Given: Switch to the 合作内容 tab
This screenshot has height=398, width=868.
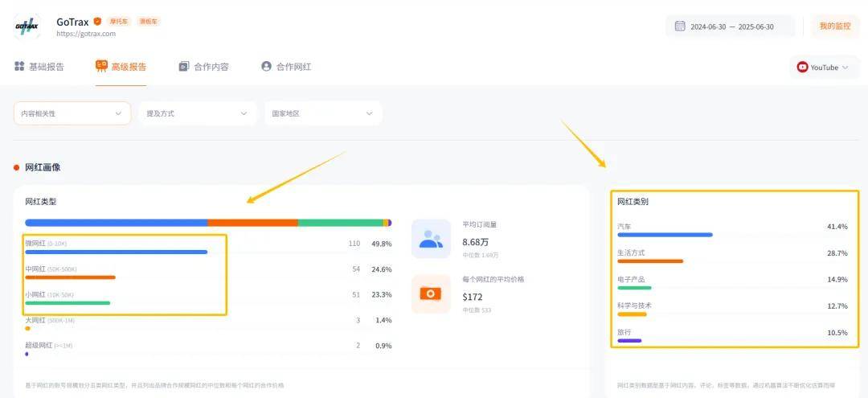Looking at the screenshot, I should point(203,67).
